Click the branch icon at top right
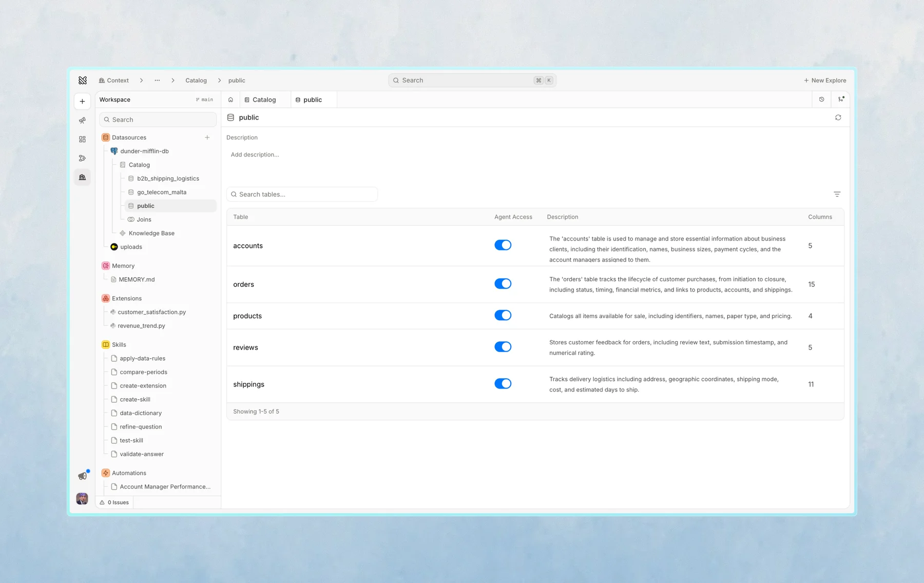The height and width of the screenshot is (583, 924). (841, 100)
